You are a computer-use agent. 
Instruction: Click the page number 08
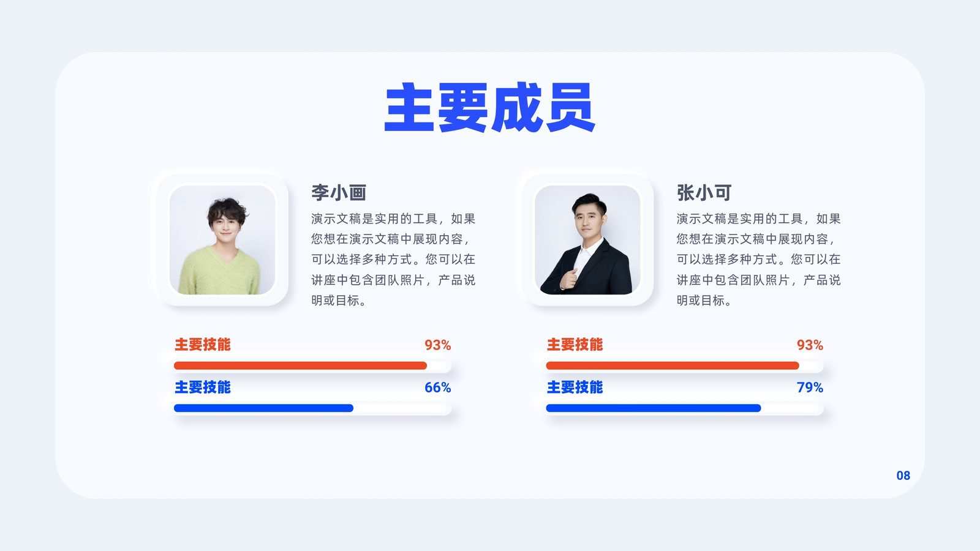[x=903, y=476]
